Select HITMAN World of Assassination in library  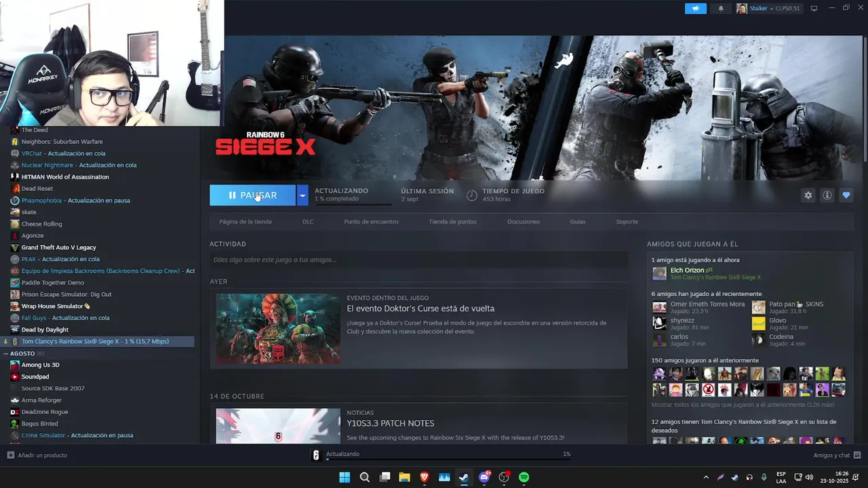coord(65,177)
